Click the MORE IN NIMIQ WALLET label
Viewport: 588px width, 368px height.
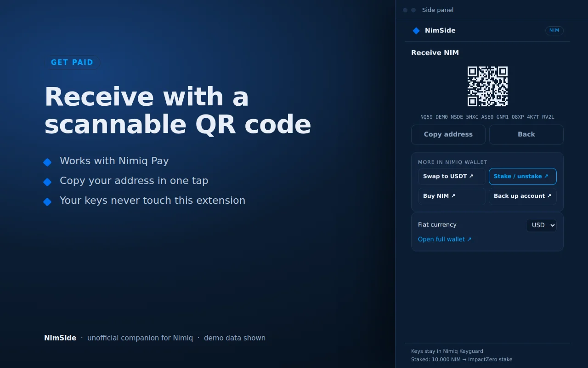tap(452, 162)
